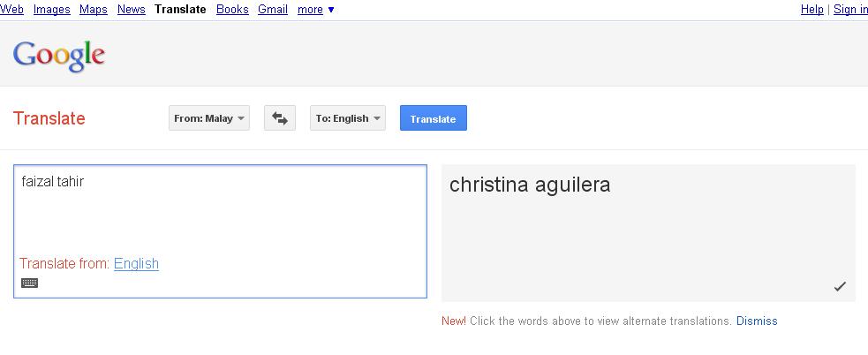The image size is (868, 355).
Task: Open the Help link
Action: click(x=812, y=10)
